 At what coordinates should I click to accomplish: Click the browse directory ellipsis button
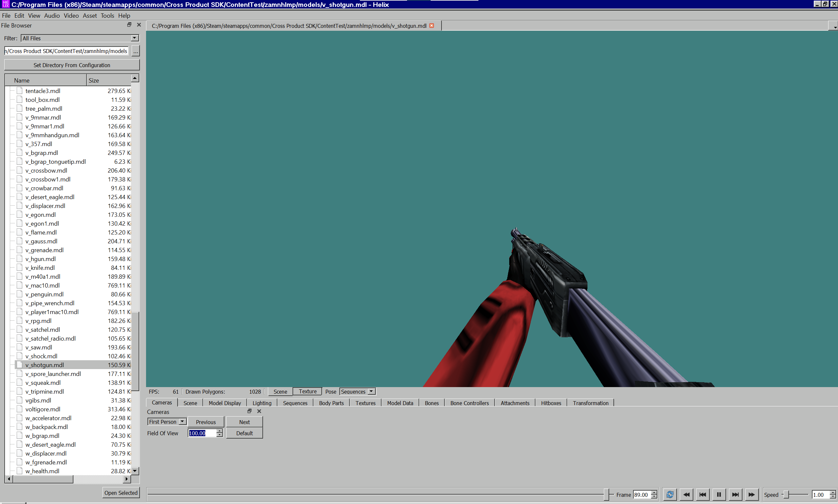[x=136, y=51]
